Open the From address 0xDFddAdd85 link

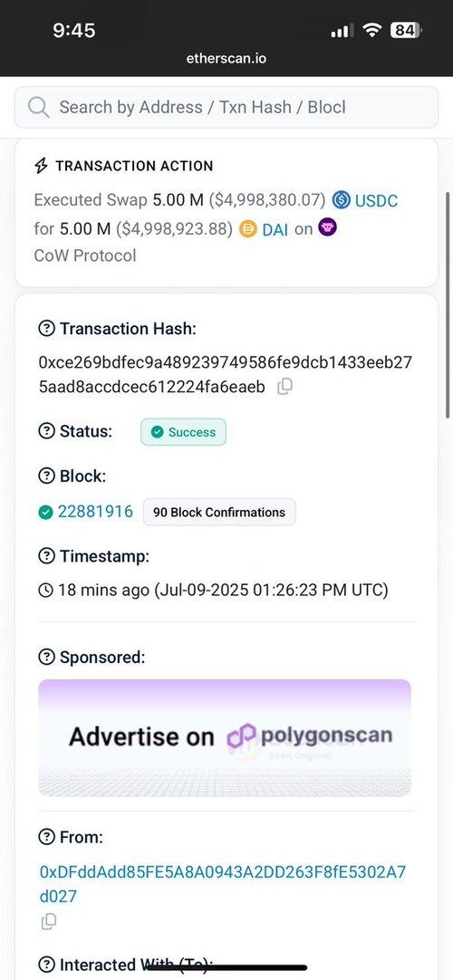[x=223, y=884]
